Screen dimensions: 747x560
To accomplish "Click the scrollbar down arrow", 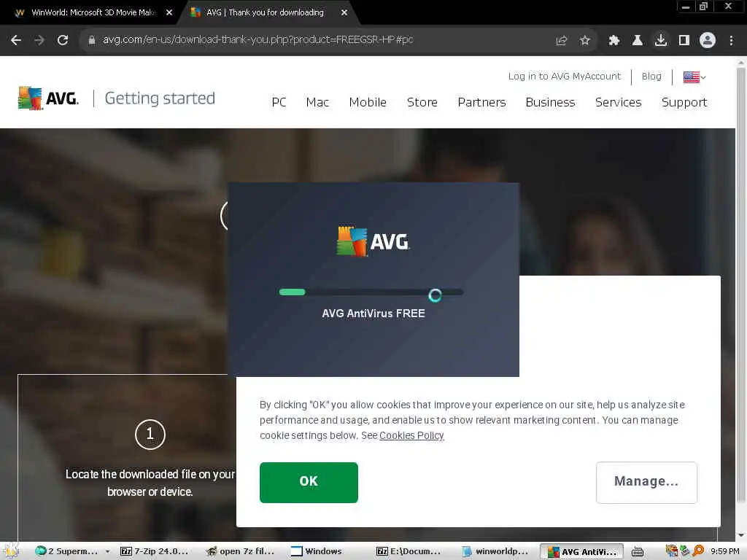I will point(741,536).
